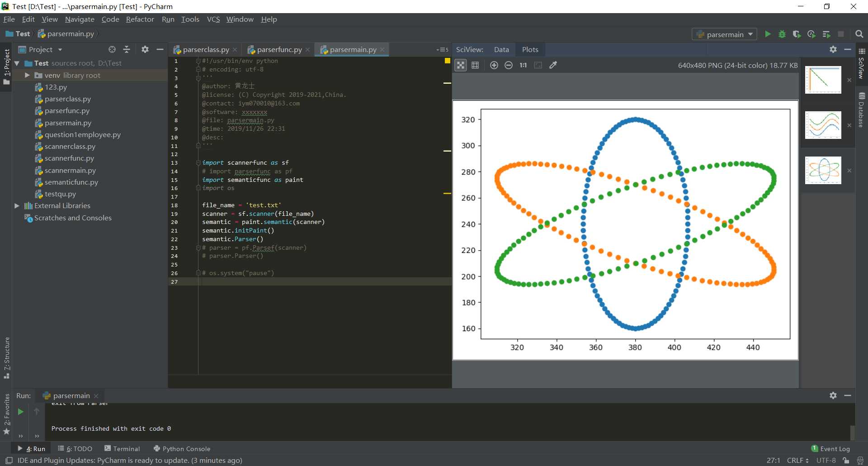Click the 27:1 cursor position indicator

pos(774,461)
